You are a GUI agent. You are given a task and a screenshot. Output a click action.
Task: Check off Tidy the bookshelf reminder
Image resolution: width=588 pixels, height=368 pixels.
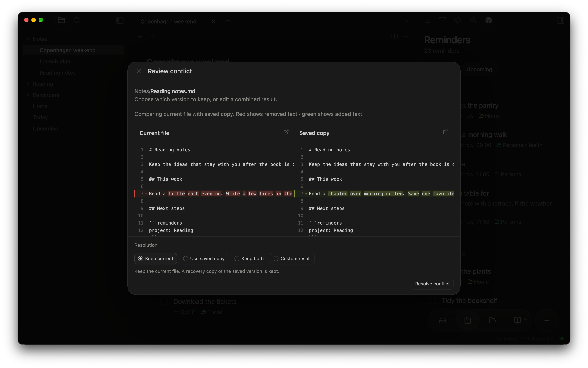tap(432, 300)
